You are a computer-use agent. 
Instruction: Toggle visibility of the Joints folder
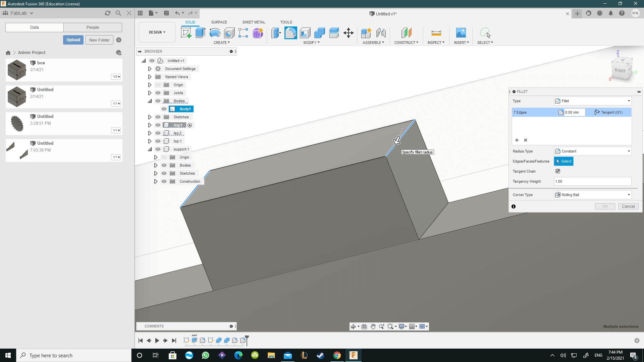158,93
